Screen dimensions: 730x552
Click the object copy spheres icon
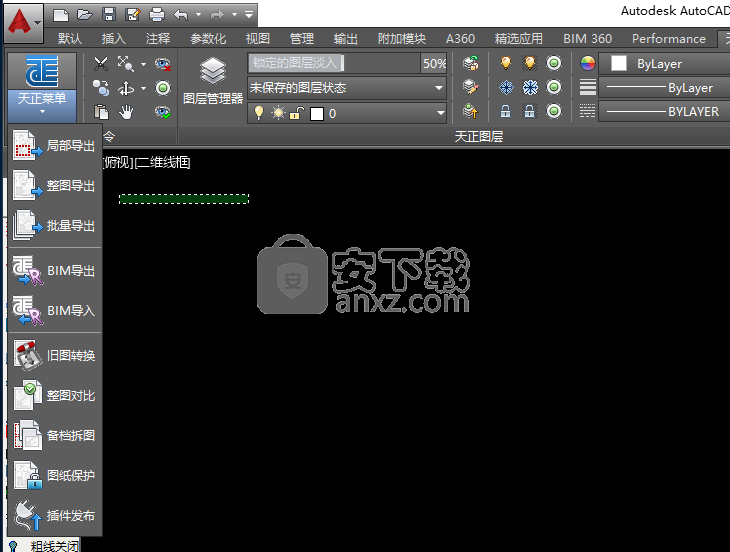(101, 88)
